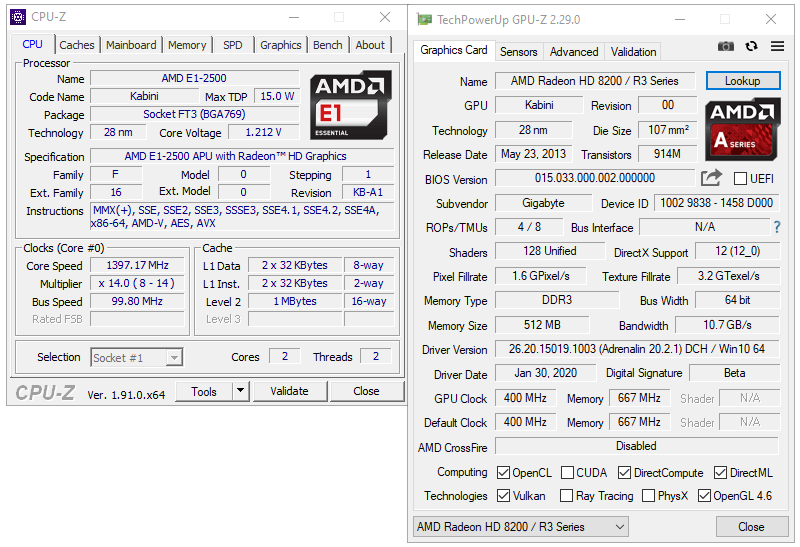Toggle the OpenCL checkbox
This screenshot has width=800, height=547.
coord(503,473)
